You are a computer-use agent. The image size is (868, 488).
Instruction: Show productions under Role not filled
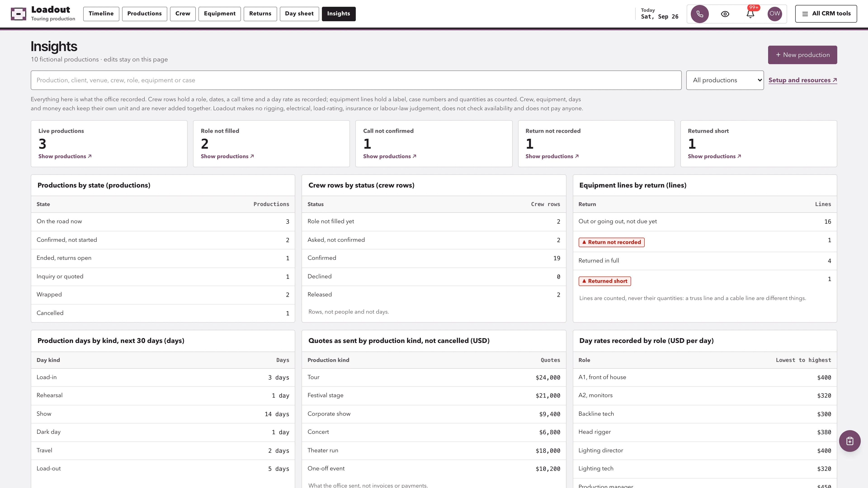[x=227, y=156]
